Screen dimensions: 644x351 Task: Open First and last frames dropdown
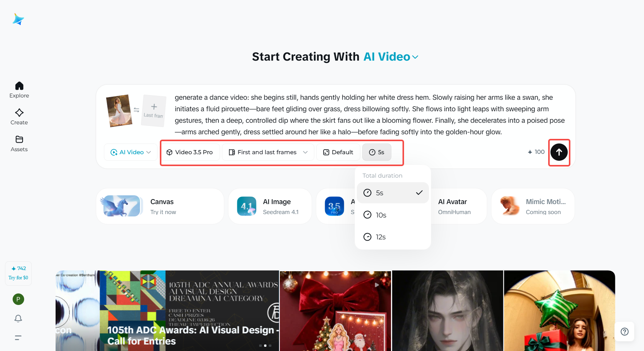point(268,152)
